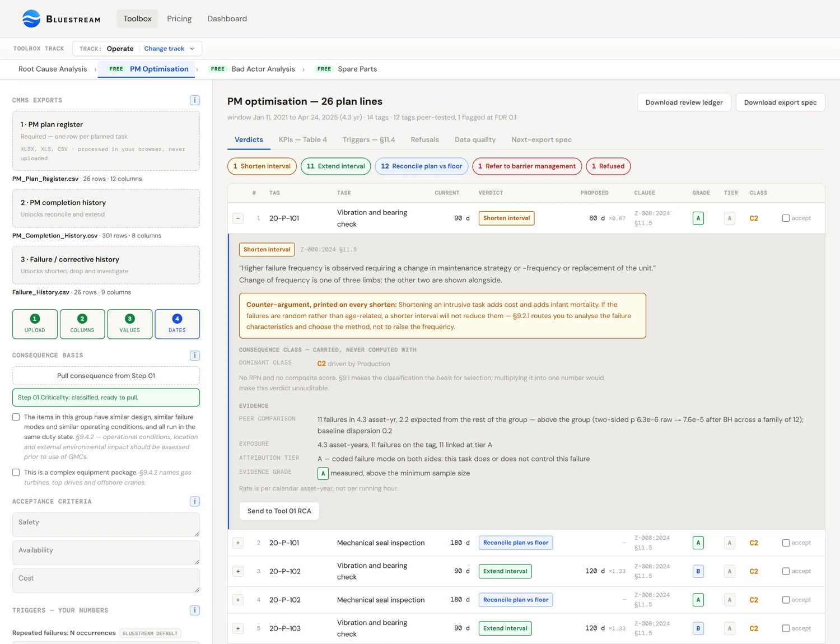The width and height of the screenshot is (840, 644).
Task: Switch to Triggers §11.4 tab
Action: [368, 139]
